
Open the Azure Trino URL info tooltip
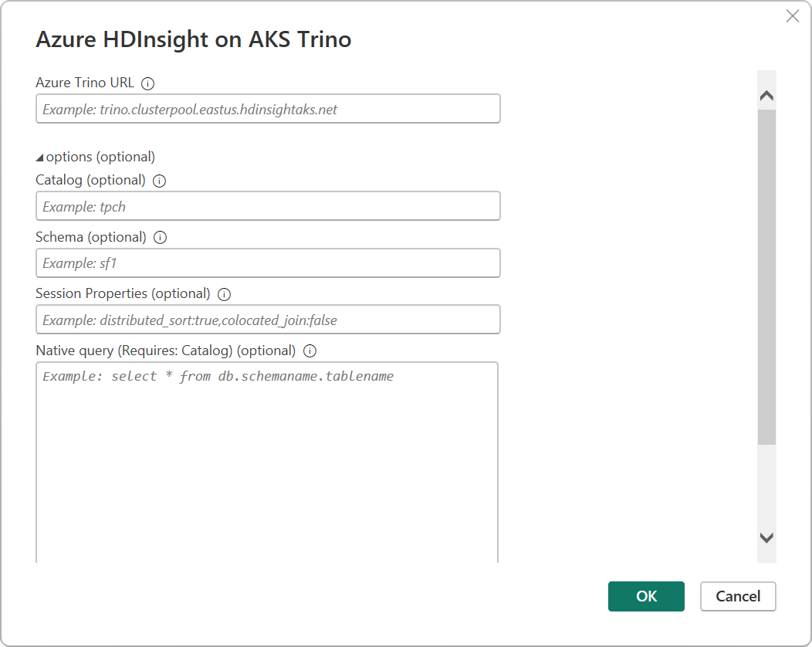point(147,83)
